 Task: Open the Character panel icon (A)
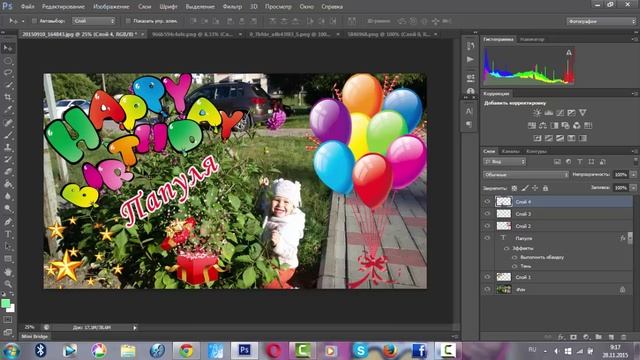[x=469, y=111]
